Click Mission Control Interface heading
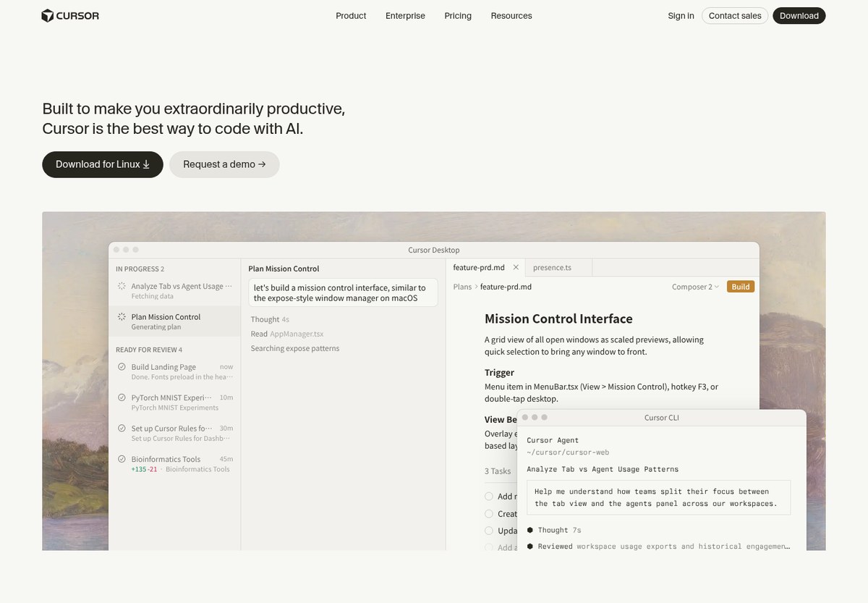 [558, 319]
